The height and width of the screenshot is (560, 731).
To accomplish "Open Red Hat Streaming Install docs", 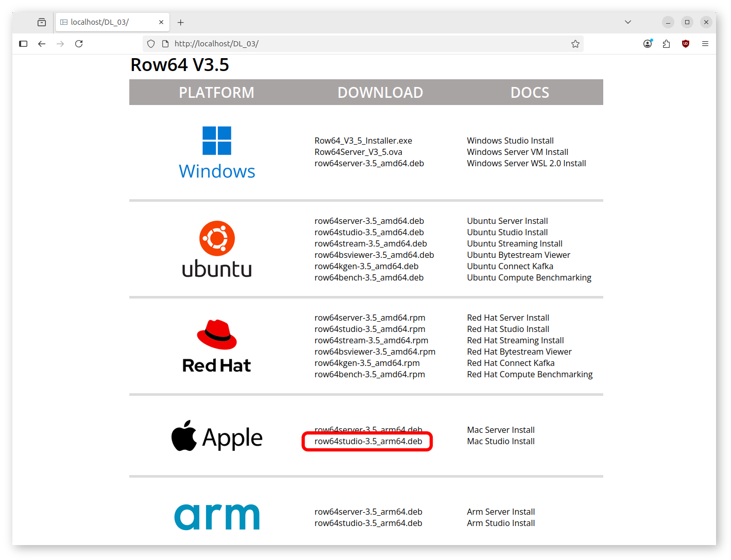I will 515,340.
